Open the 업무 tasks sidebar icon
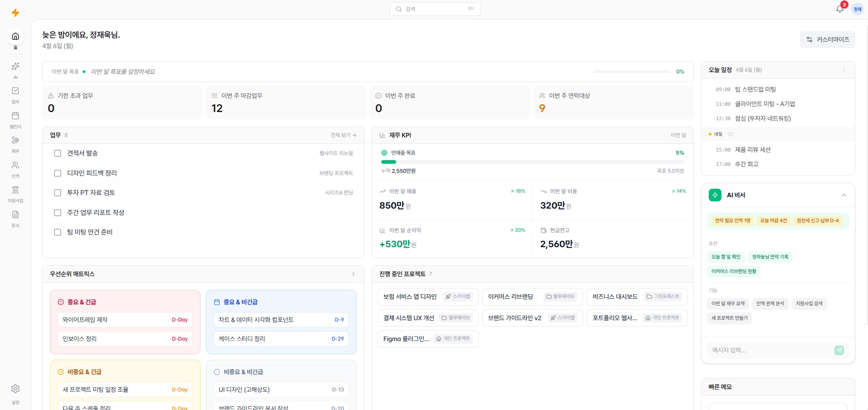 coord(15,91)
